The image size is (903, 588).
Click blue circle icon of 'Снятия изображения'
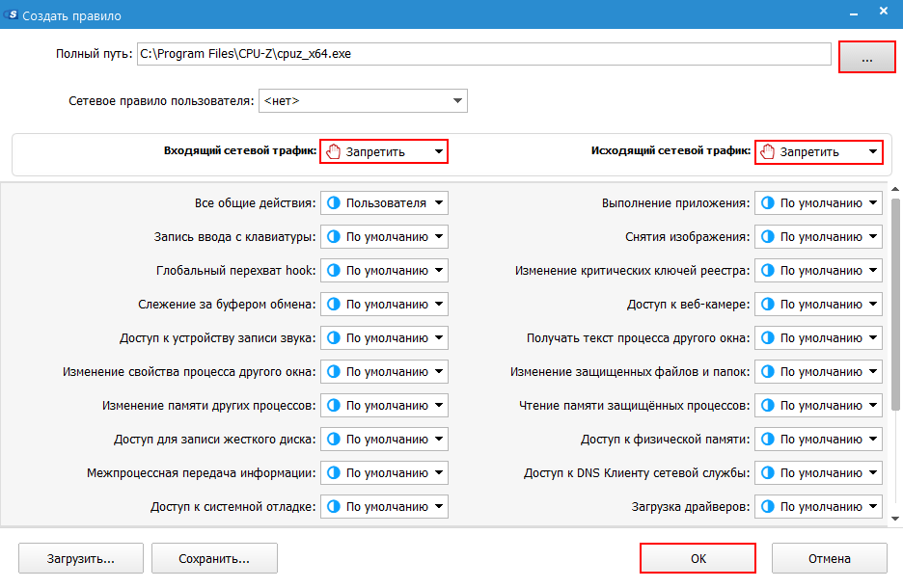[x=768, y=236]
